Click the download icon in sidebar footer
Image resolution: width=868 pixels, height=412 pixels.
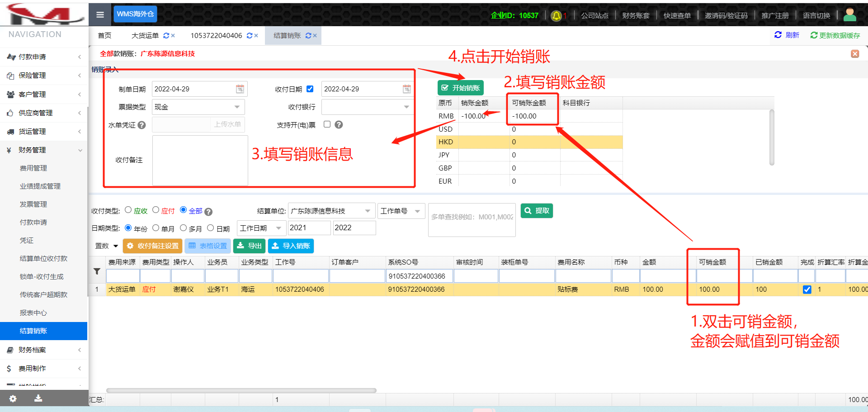pyautogui.click(x=38, y=398)
